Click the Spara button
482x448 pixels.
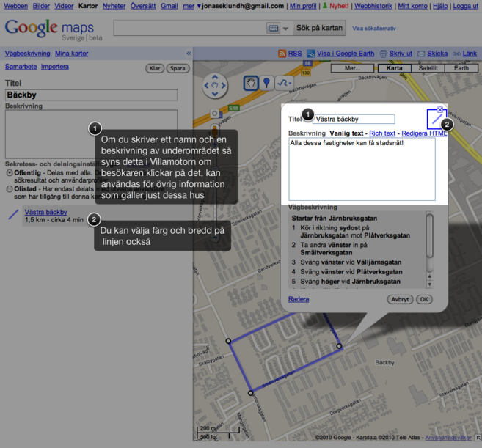pyautogui.click(x=177, y=68)
